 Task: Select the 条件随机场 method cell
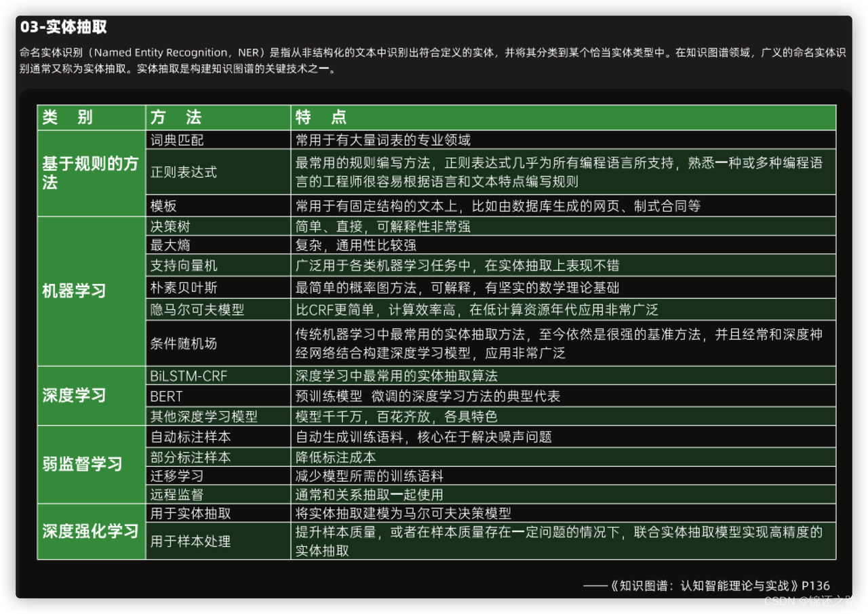[x=174, y=344]
